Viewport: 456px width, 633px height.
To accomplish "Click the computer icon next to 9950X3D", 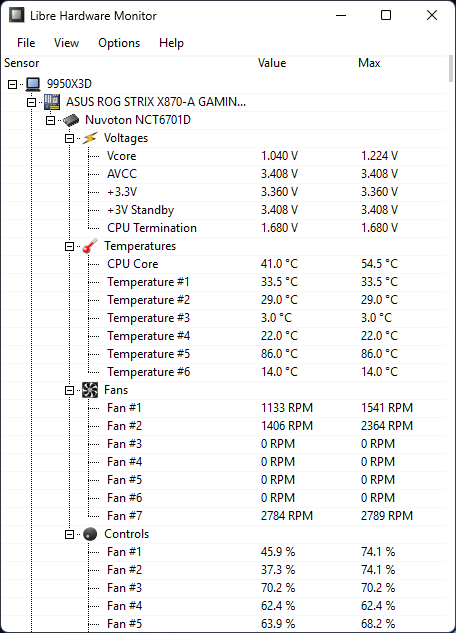I will (33, 84).
